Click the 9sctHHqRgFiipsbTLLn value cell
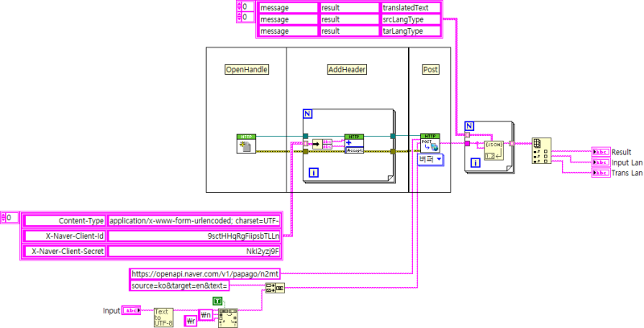The width and height of the screenshot is (644, 328). click(x=194, y=236)
